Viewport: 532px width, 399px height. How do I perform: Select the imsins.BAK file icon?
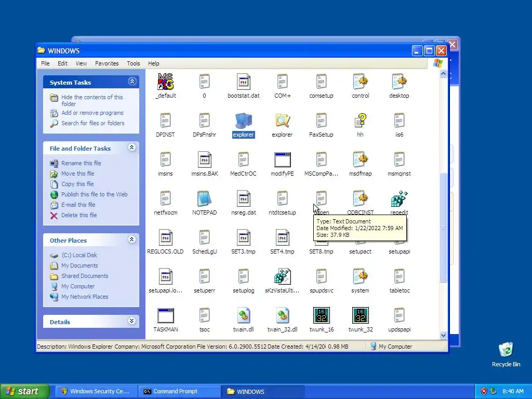pyautogui.click(x=204, y=160)
